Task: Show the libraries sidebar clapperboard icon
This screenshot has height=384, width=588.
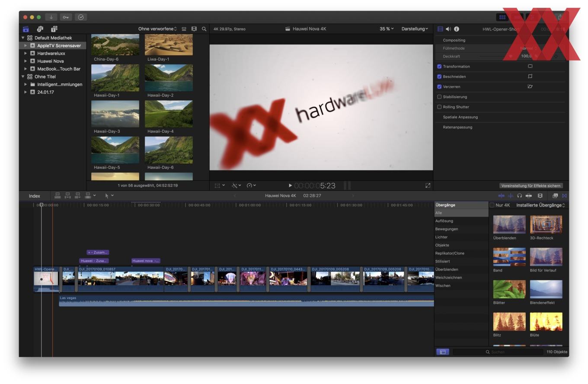Action: point(26,29)
